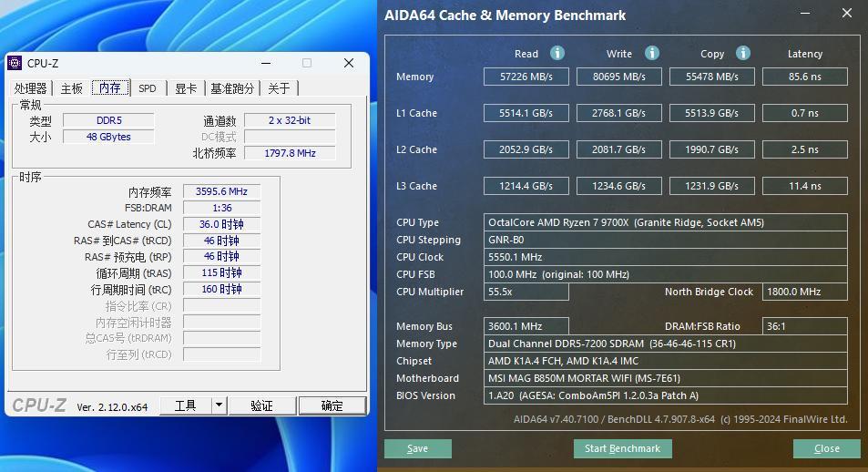The height and width of the screenshot is (472, 868).
Task: Click the Memory Write value 80695 MB/s
Action: click(x=619, y=77)
